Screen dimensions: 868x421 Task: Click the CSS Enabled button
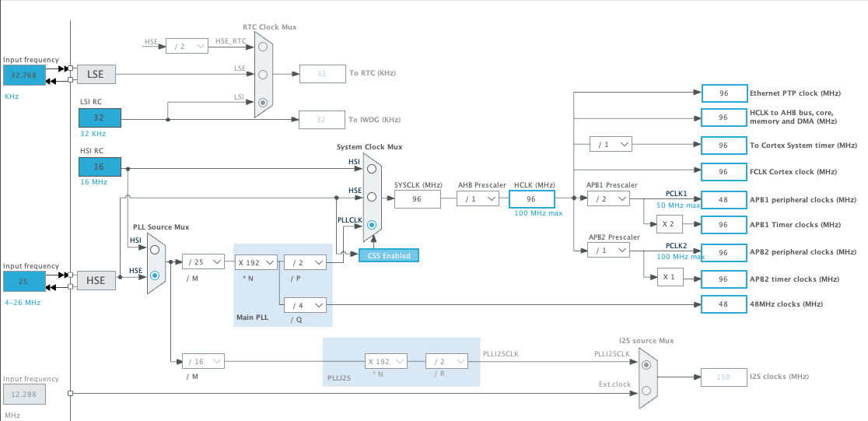pyautogui.click(x=389, y=255)
